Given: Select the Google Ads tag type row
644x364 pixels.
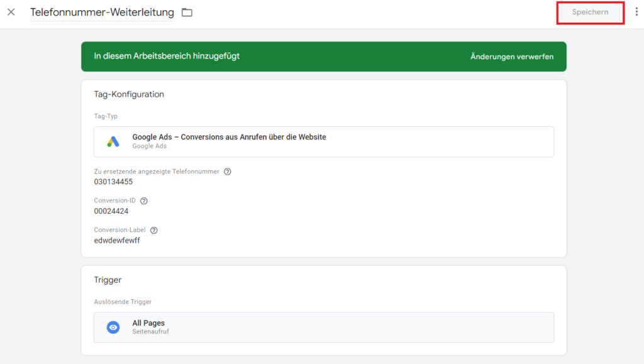Looking at the screenshot, I should pos(324,141).
